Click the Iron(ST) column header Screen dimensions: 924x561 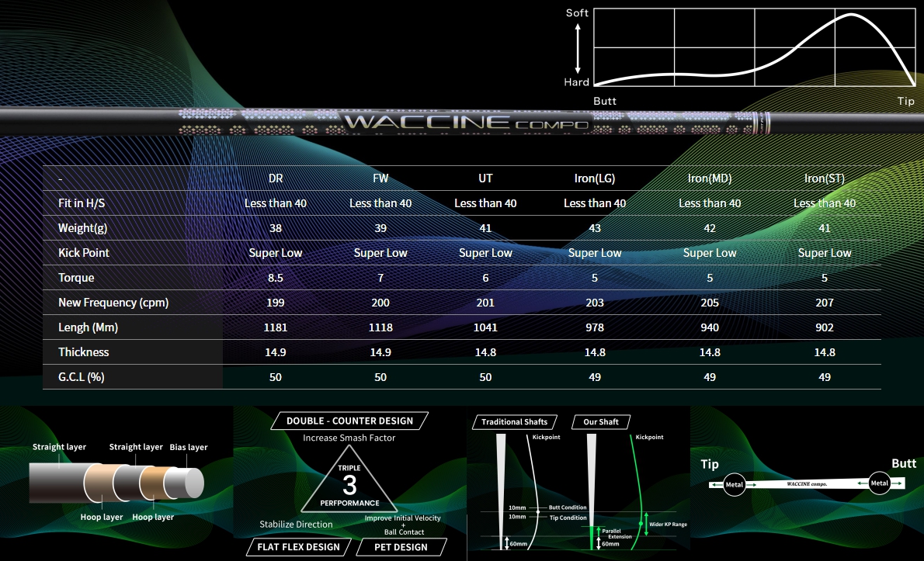[825, 178]
